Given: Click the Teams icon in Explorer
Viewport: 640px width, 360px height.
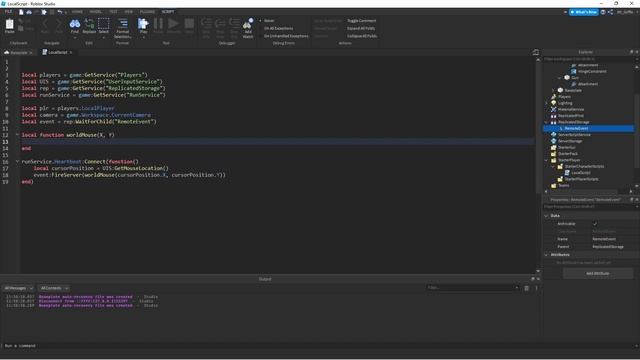Looking at the screenshot, I should pyautogui.click(x=553, y=185).
